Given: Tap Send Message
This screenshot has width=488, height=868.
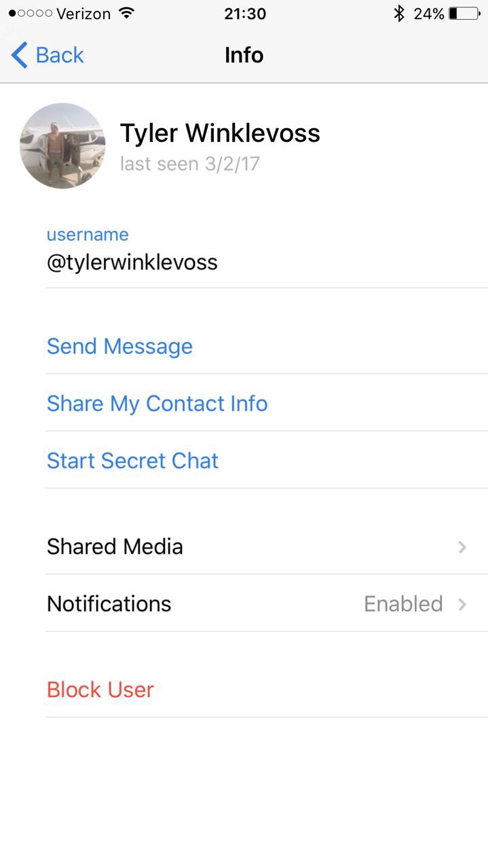Looking at the screenshot, I should click(119, 347).
